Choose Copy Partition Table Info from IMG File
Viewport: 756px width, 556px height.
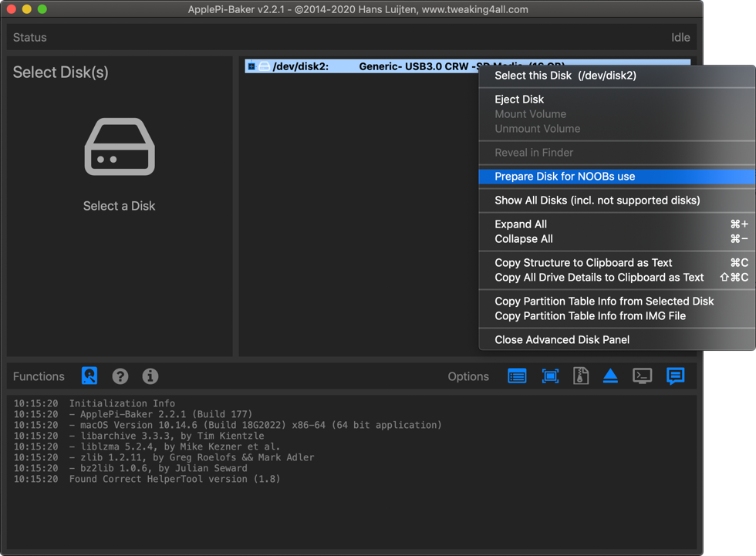(616, 316)
